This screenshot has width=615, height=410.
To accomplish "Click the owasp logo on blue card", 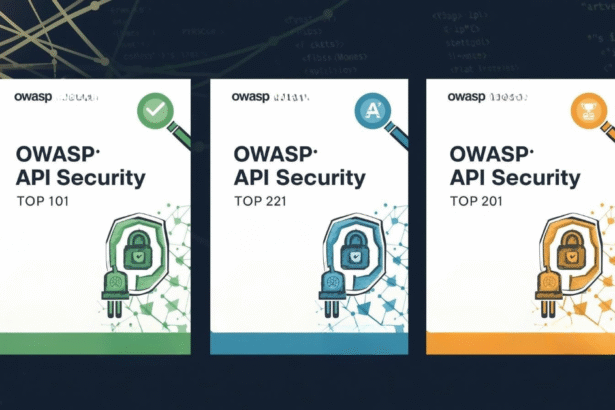I will (250, 97).
